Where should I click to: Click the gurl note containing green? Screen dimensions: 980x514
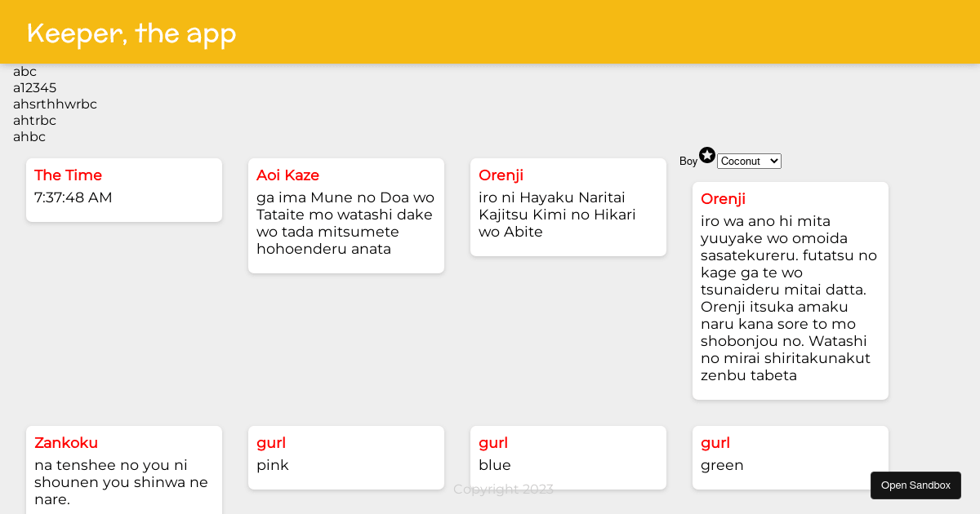(790, 457)
